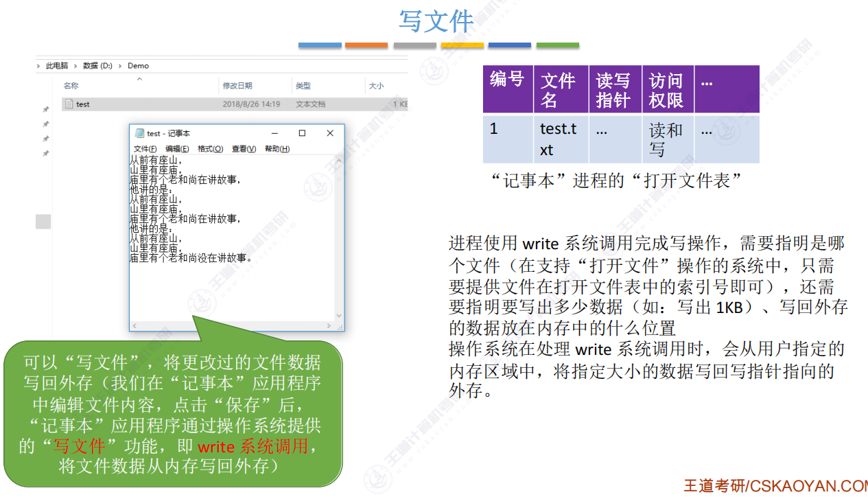Open the 文件(F) menu in Notepad
868x497 pixels.
145,149
